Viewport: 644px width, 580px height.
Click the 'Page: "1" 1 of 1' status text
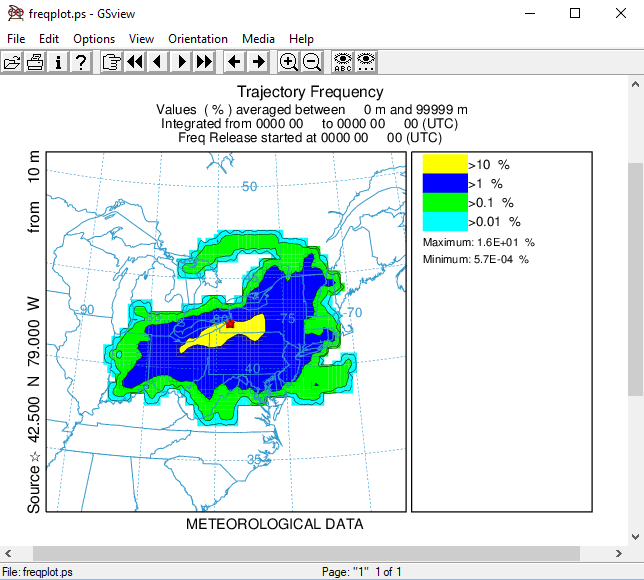(x=361, y=572)
